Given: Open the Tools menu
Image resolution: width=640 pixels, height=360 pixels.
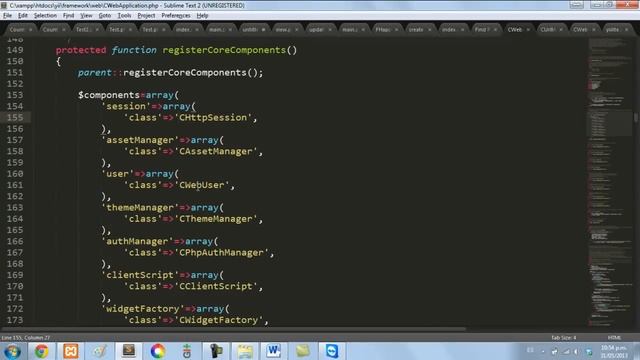Looking at the screenshot, I should point(124,16).
